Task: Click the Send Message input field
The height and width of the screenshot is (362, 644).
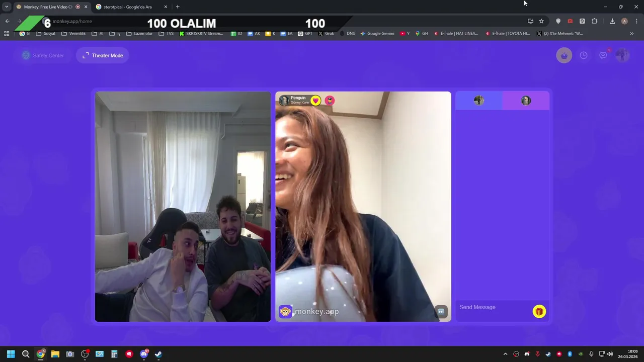Action: pyautogui.click(x=493, y=307)
